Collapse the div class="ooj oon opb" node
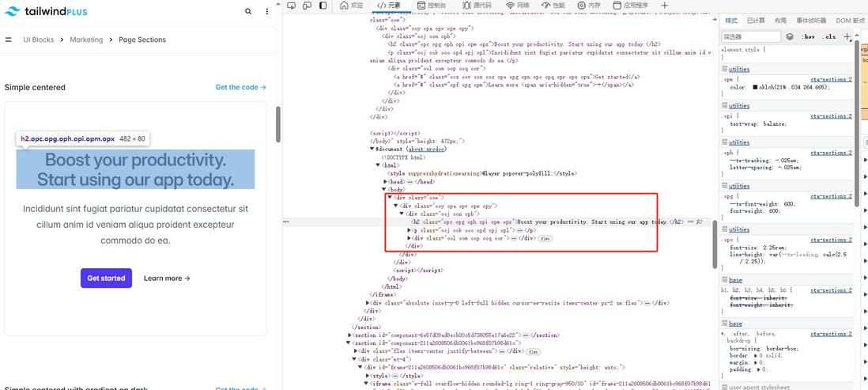The height and width of the screenshot is (390, 868). click(x=402, y=214)
